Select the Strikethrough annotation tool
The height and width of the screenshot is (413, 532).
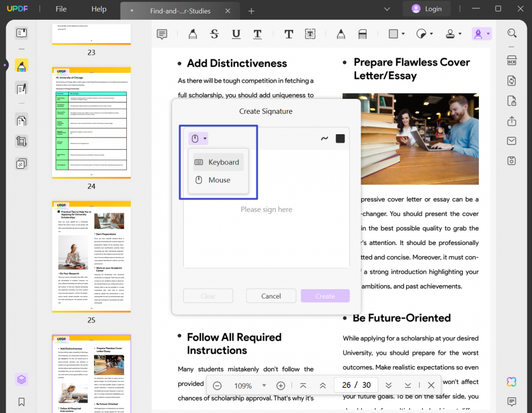click(214, 33)
